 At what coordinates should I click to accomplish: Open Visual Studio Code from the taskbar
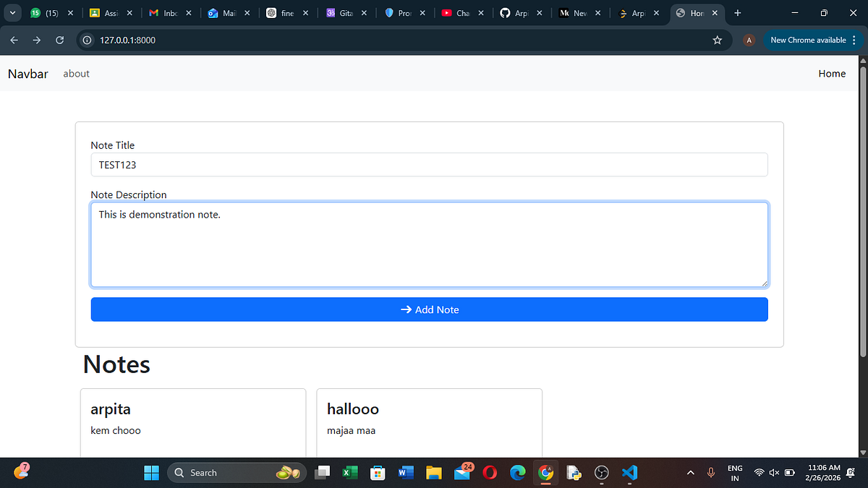click(629, 473)
